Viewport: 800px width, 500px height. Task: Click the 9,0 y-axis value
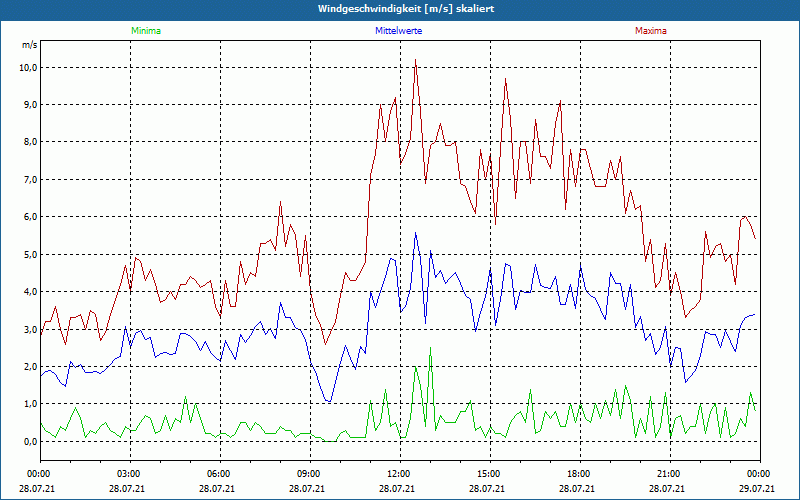[x=30, y=105]
